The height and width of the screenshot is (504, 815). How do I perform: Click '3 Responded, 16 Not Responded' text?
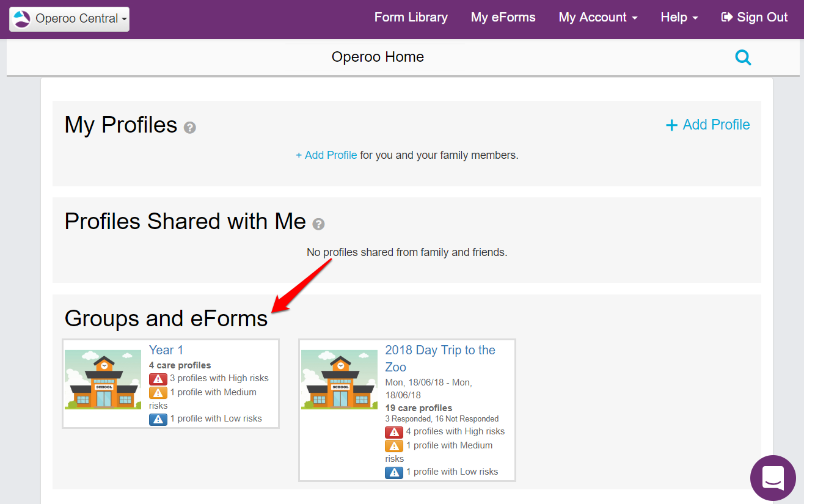[x=442, y=419]
